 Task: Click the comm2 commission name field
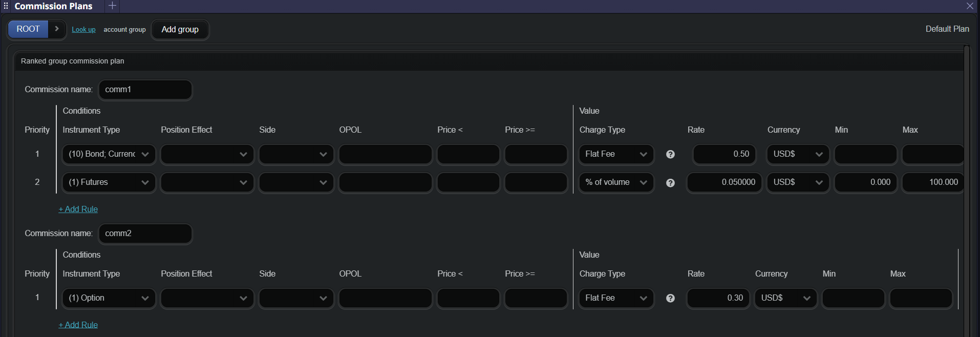coord(145,234)
